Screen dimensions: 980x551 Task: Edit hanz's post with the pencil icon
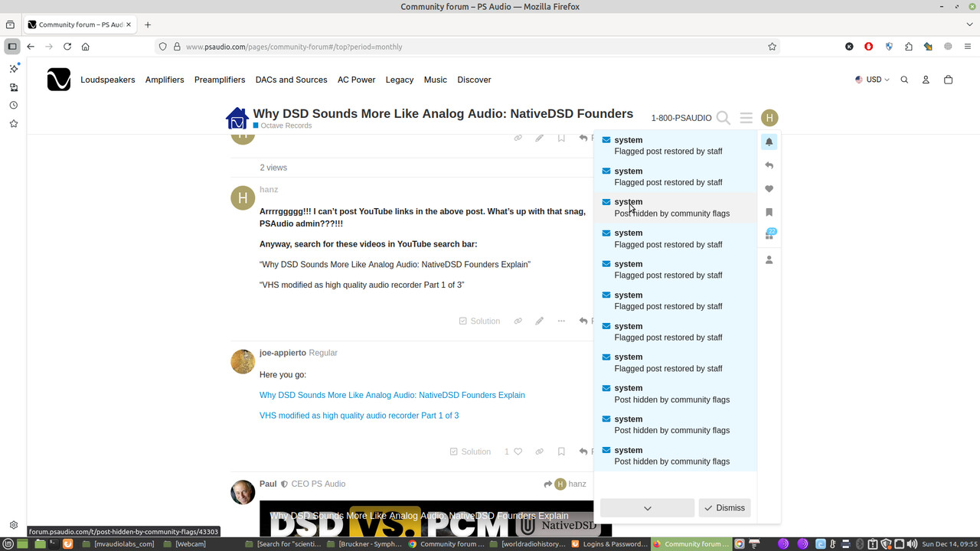point(540,321)
